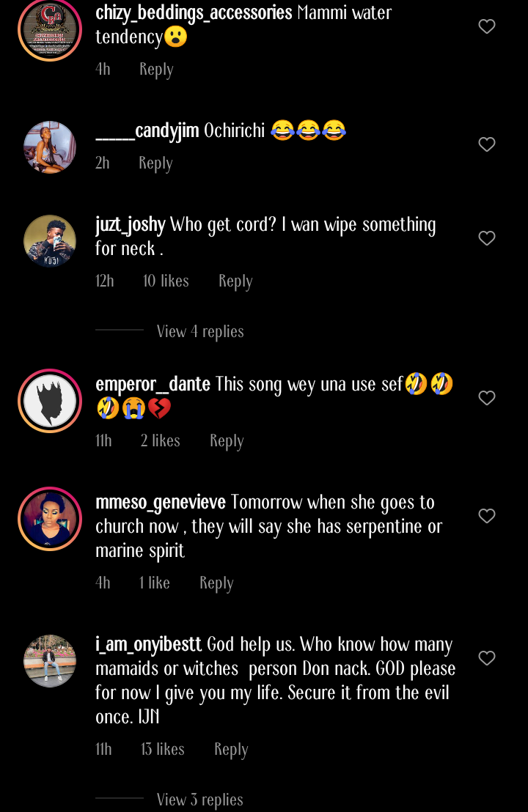Reply to _____candyjim's comment
528x812 pixels.
[155, 163]
